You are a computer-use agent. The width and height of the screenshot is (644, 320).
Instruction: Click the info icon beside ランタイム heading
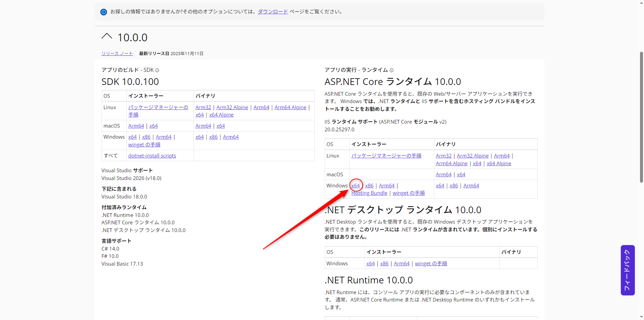click(x=391, y=71)
